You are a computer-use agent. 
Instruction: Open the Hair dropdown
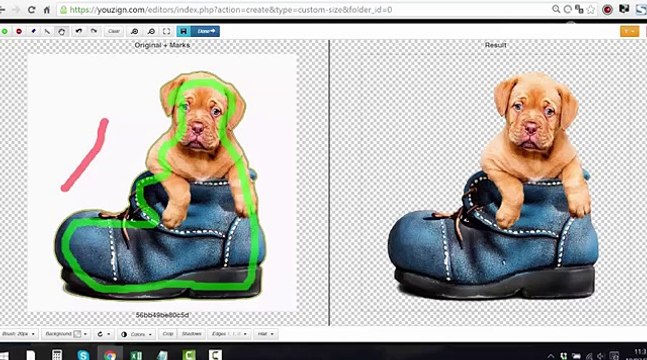265,334
